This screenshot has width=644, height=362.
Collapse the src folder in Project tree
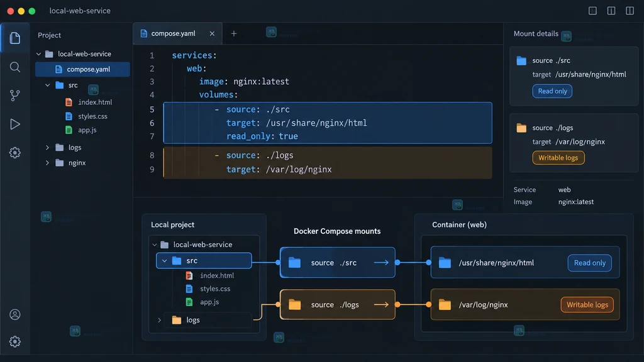click(48, 85)
